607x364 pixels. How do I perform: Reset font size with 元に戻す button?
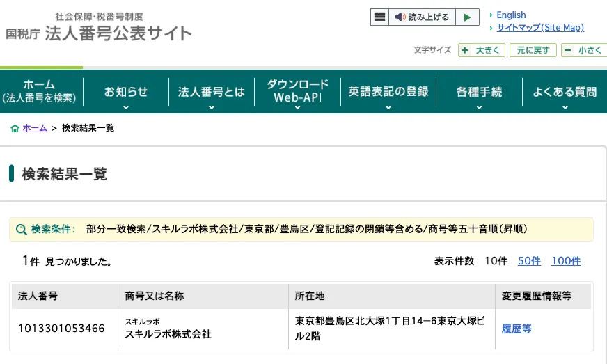(533, 50)
